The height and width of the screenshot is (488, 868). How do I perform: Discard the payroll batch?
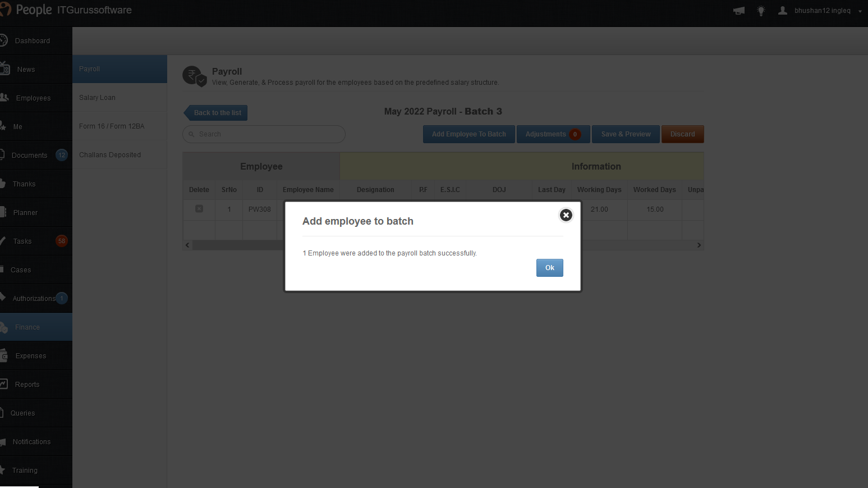[x=683, y=134]
